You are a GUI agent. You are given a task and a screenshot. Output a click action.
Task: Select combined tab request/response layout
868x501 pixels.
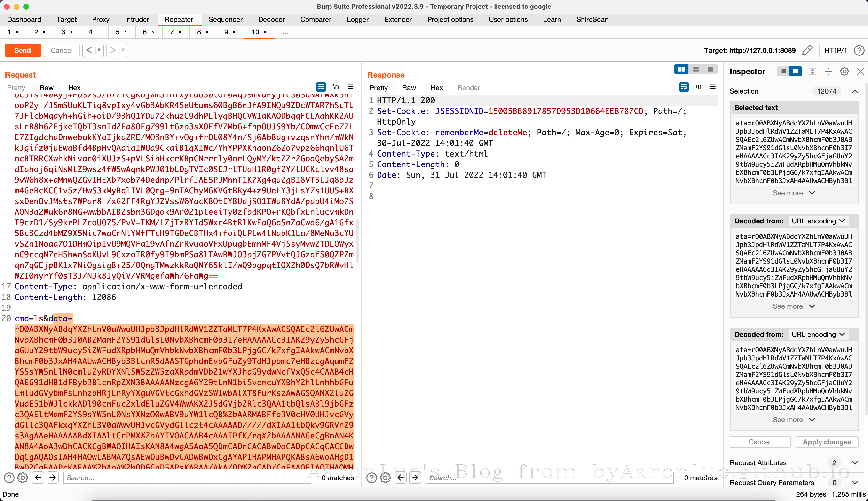point(710,69)
